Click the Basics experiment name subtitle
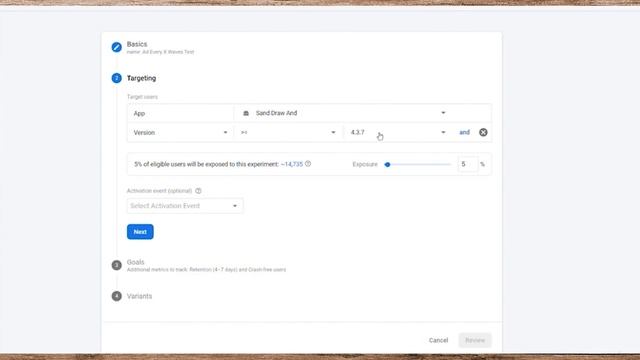The image size is (640, 360). (160, 52)
